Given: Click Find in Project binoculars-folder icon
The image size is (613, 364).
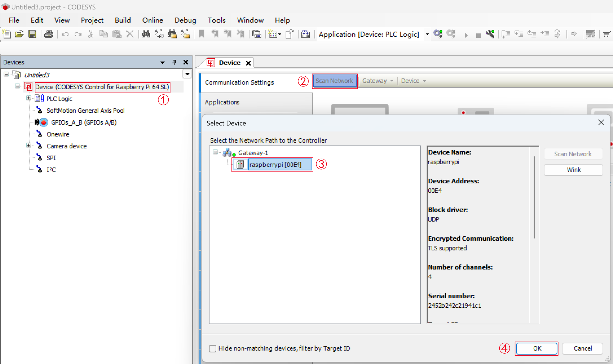Looking at the screenshot, I should coord(172,34).
